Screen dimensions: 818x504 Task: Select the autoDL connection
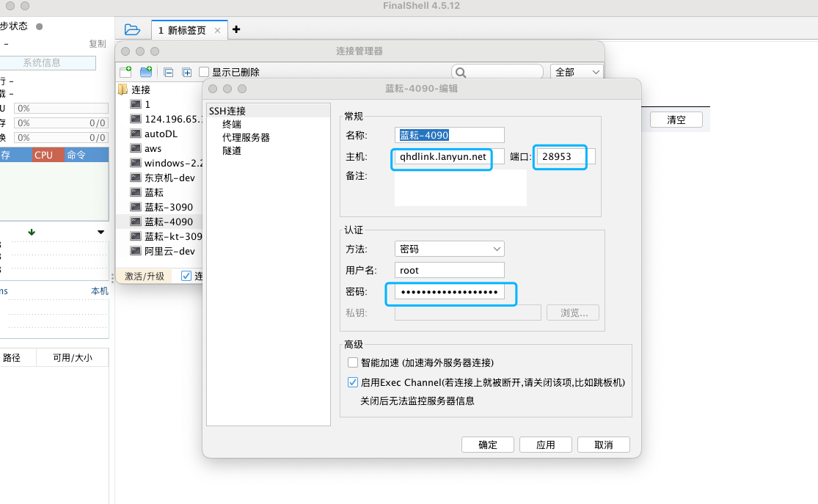(161, 134)
